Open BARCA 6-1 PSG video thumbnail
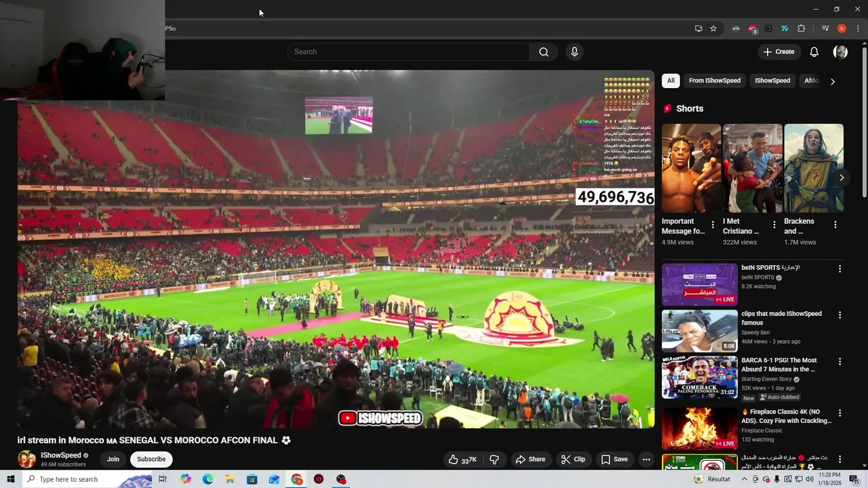The image size is (868, 488). (x=699, y=378)
